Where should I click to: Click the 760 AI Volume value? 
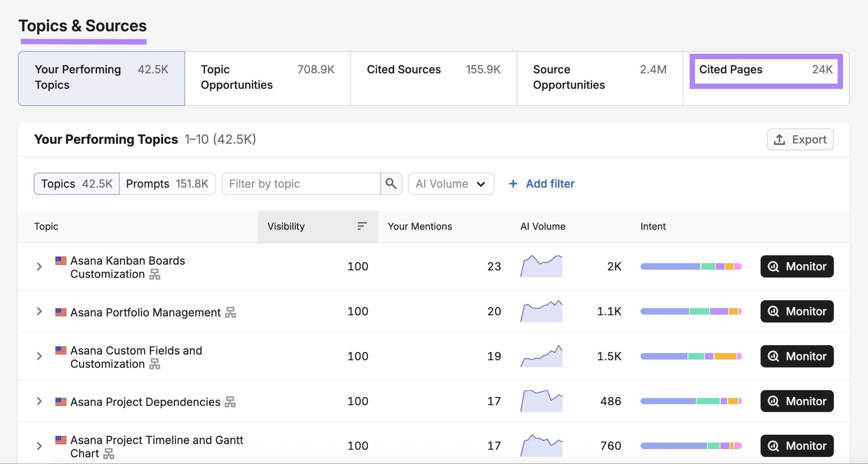(x=611, y=446)
